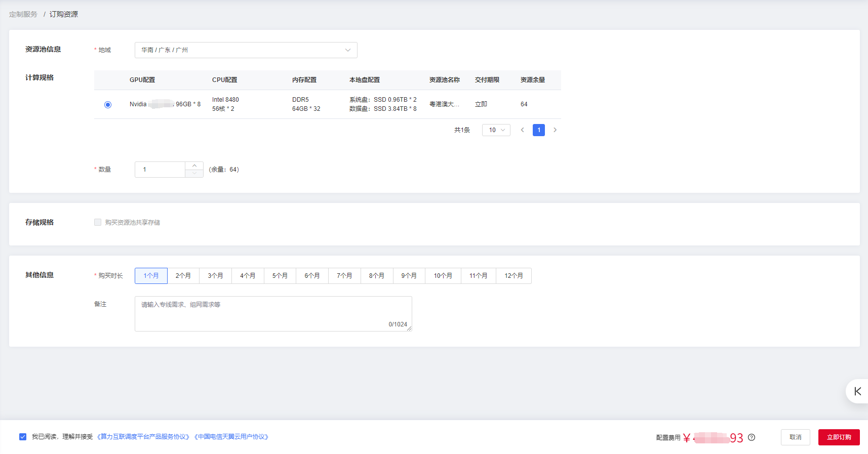Click the 数据盘 SSD 3.84TB * 8 text
This screenshot has height=454, width=868.
383,109
